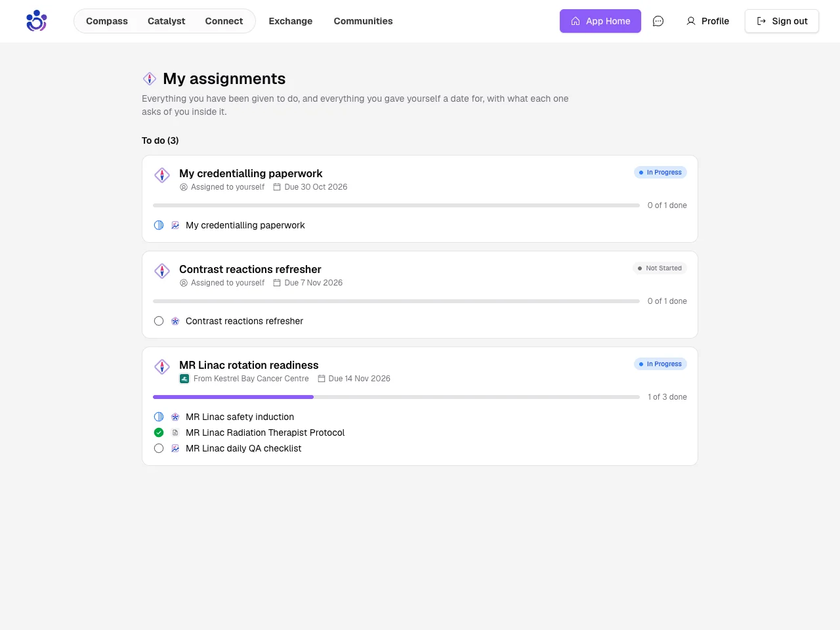Click From Kestrel Bay Cancer Centre text
840x630 pixels.
tap(251, 379)
